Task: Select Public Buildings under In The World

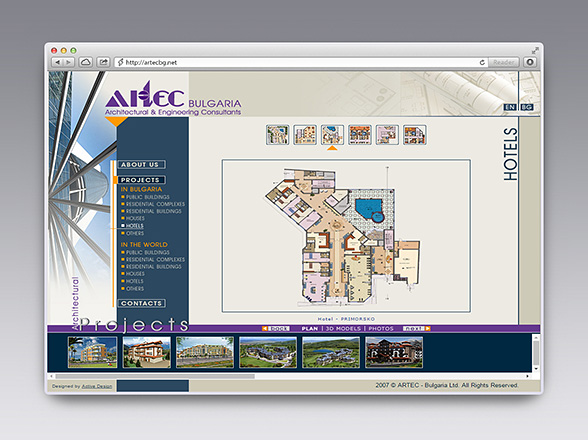Action: (x=147, y=252)
